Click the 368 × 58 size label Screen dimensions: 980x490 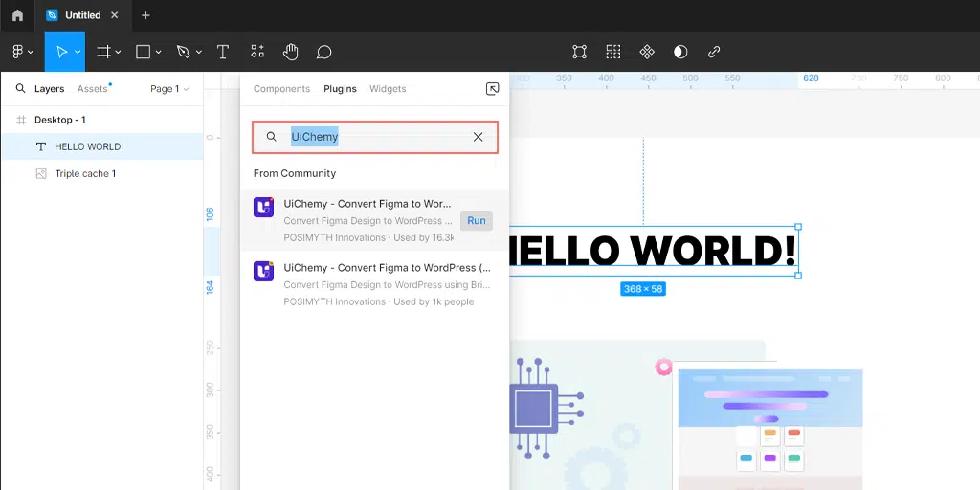click(643, 289)
